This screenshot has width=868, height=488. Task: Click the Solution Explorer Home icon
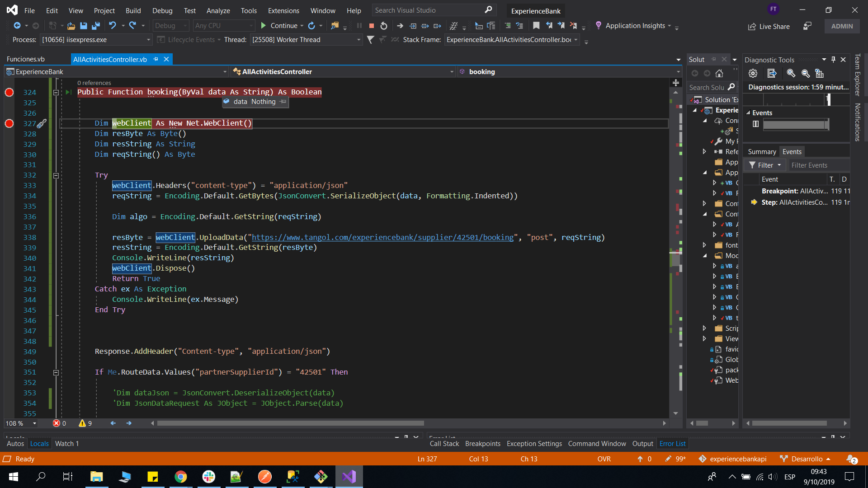tap(719, 73)
